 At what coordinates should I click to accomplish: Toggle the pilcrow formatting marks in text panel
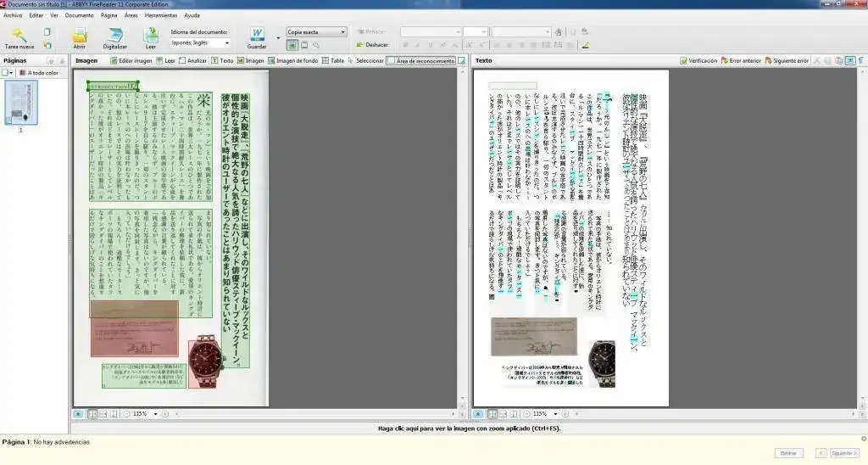point(861,60)
